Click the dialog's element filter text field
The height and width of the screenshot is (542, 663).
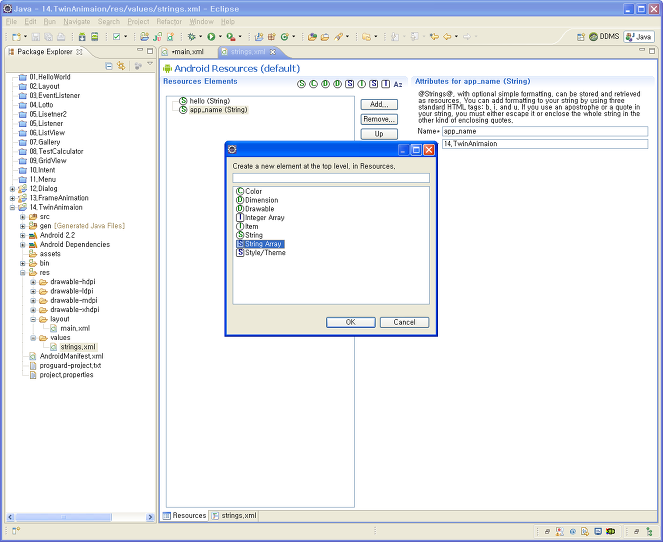pyautogui.click(x=331, y=178)
